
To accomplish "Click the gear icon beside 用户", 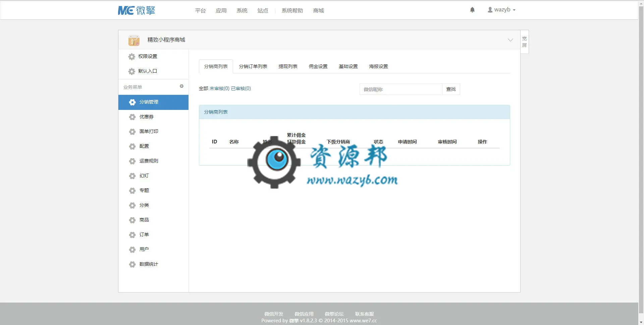I will click(132, 250).
